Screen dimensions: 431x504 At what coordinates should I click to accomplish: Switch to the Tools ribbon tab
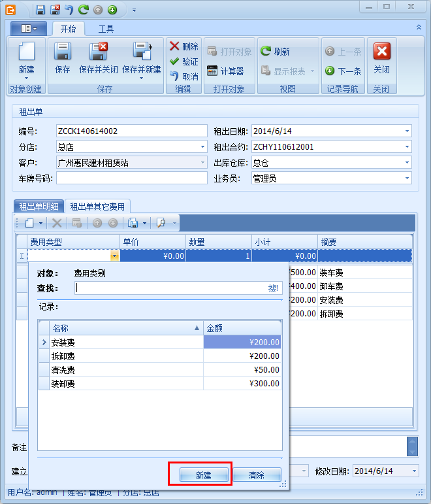106,29
